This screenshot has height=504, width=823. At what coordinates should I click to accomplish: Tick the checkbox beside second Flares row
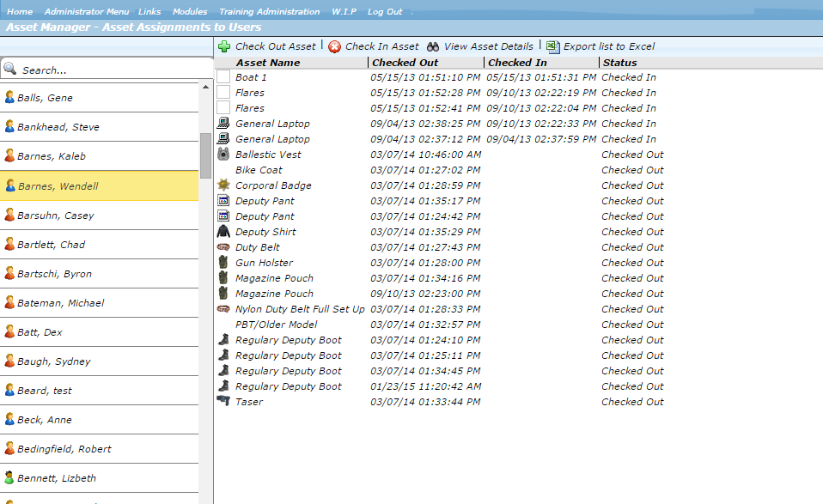(x=223, y=108)
